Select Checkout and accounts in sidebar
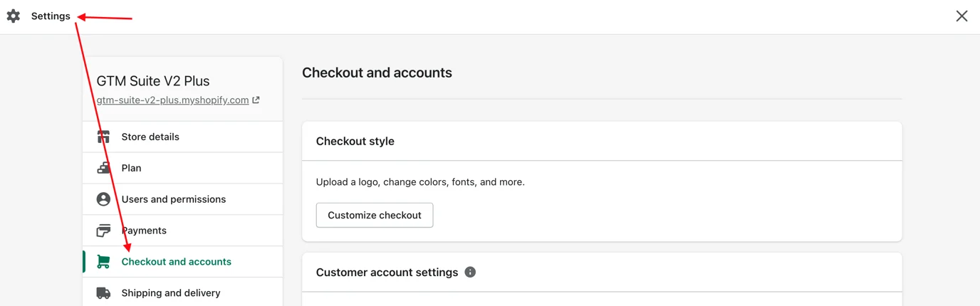 coord(177,262)
